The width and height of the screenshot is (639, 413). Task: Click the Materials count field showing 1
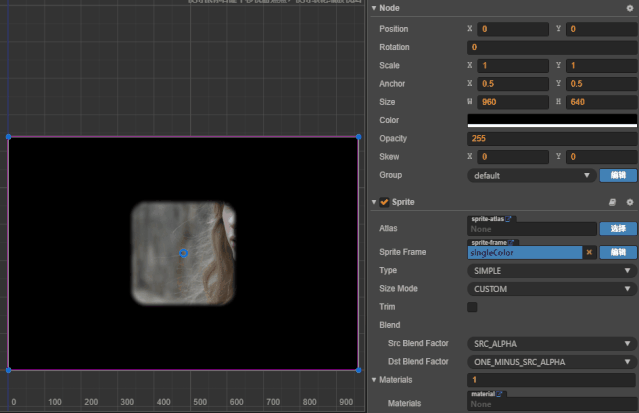pyautogui.click(x=552, y=380)
